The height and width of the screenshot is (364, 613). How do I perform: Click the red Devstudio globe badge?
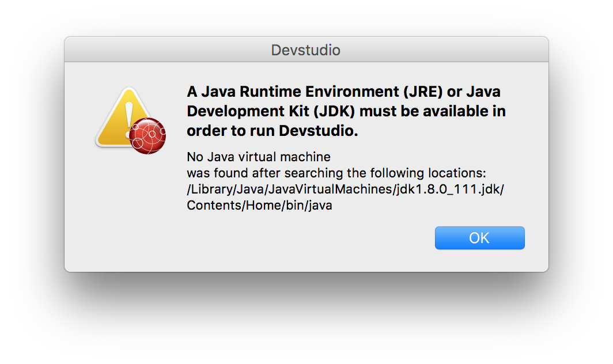147,136
